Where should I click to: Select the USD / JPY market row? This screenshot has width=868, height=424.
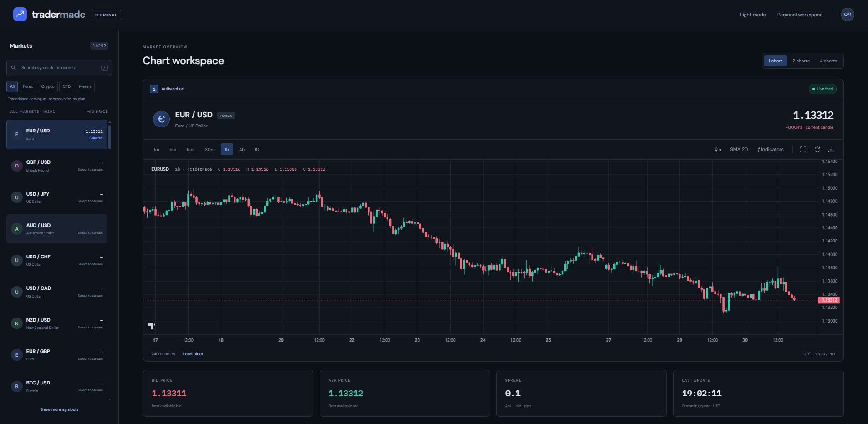pyautogui.click(x=57, y=197)
